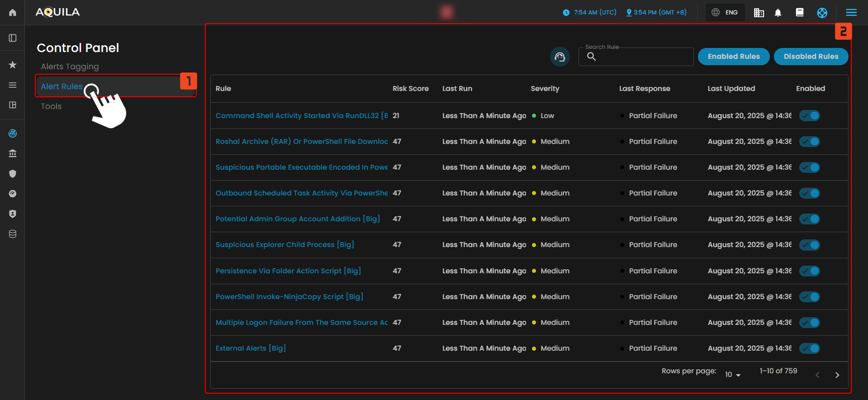Screen dimensions: 868x400
Task: Toggle off the Suspicious Explorer Child Process rule
Action: [810, 245]
